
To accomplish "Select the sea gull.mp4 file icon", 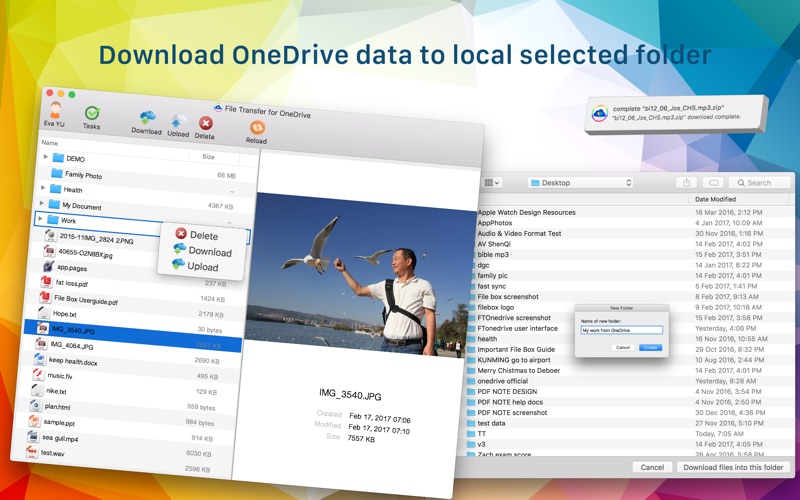I will click(33, 436).
